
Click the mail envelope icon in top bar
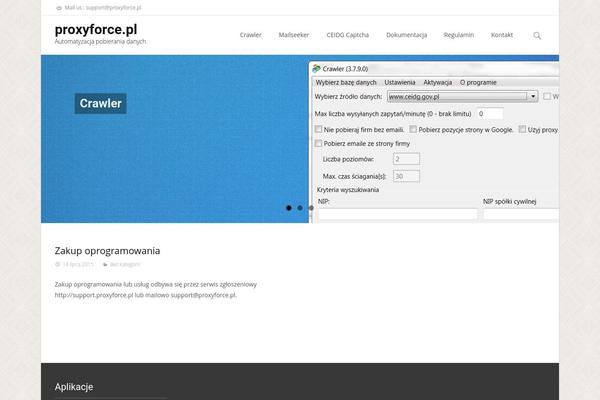tap(59, 8)
